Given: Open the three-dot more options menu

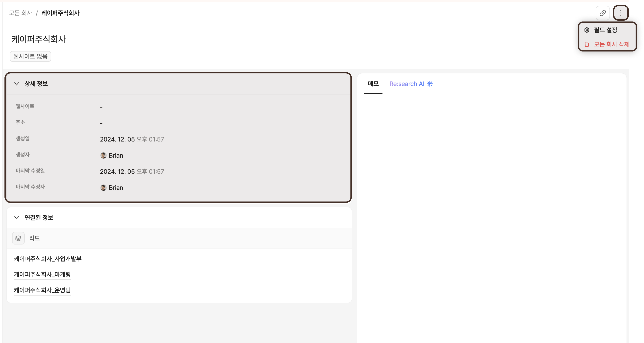Looking at the screenshot, I should (621, 13).
